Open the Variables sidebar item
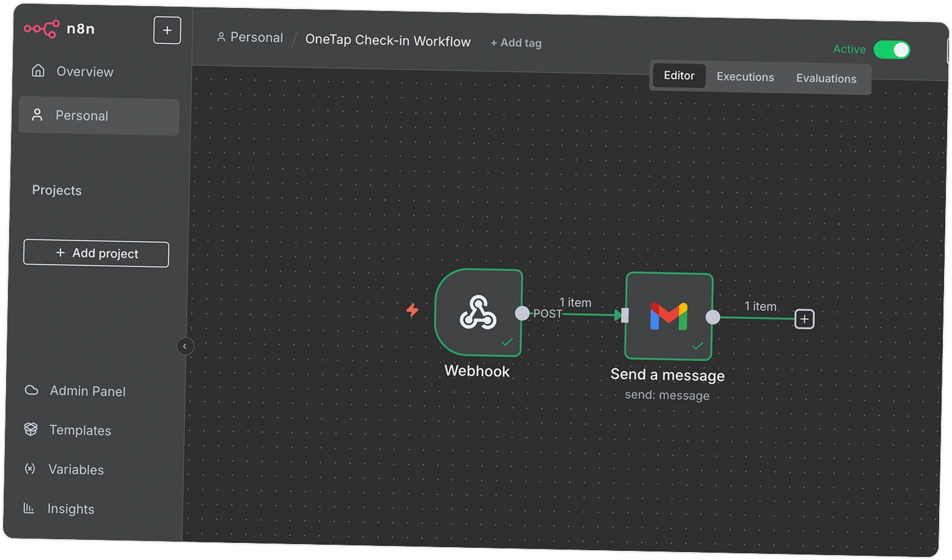Viewport: 952px width, 560px height. (76, 470)
